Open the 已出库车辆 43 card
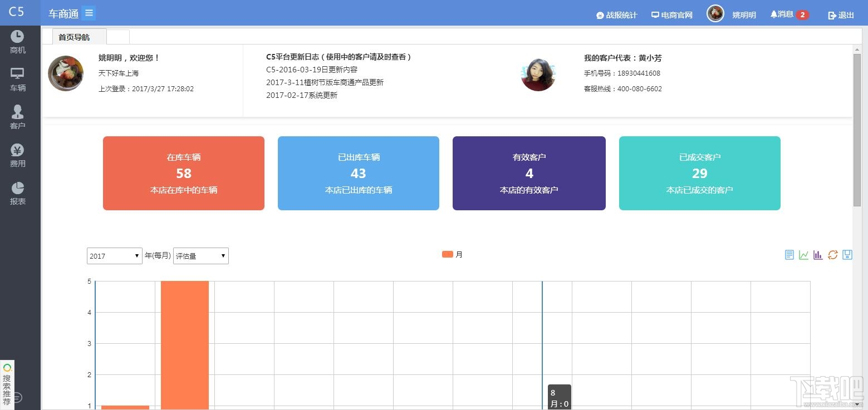Screen dimensions: 868x410 [x=359, y=174]
